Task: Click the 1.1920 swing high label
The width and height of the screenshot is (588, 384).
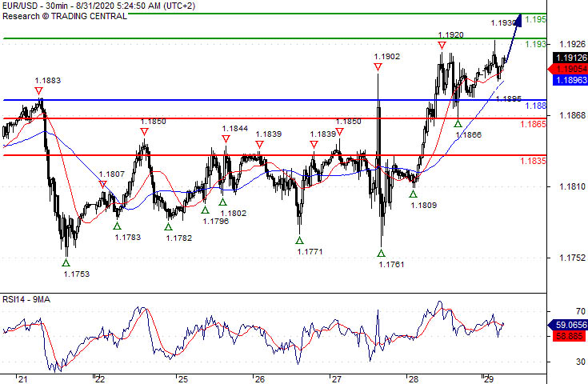Action: [x=450, y=35]
